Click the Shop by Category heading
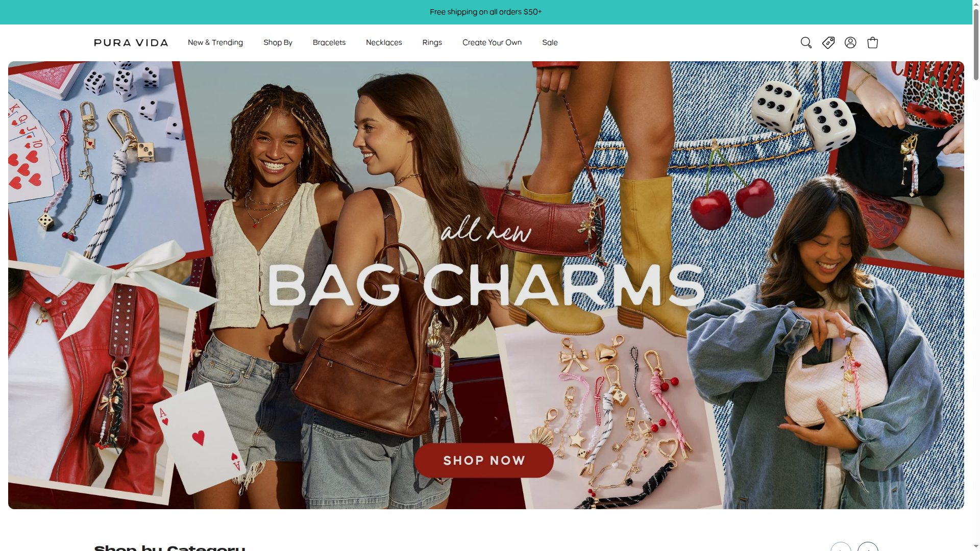Viewport: 980px width, 551px height. [x=169, y=547]
